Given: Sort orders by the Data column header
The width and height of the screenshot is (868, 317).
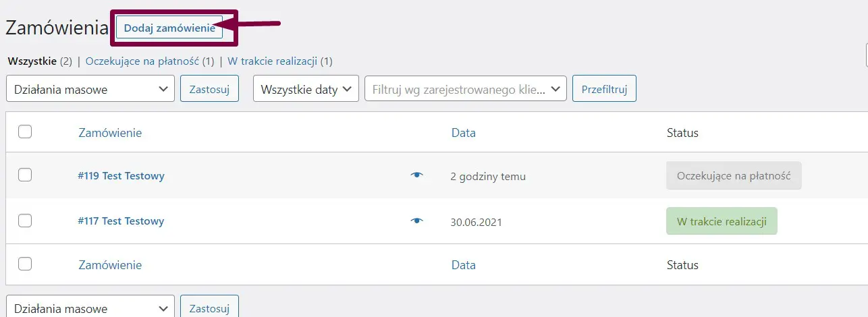Looking at the screenshot, I should [x=463, y=133].
